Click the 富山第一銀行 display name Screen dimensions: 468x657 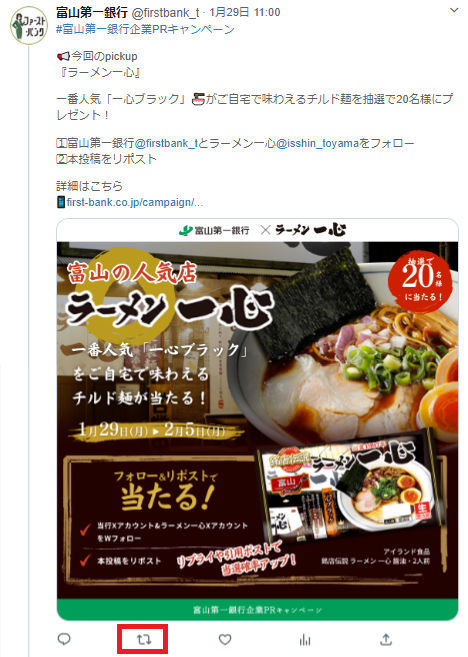[92, 13]
